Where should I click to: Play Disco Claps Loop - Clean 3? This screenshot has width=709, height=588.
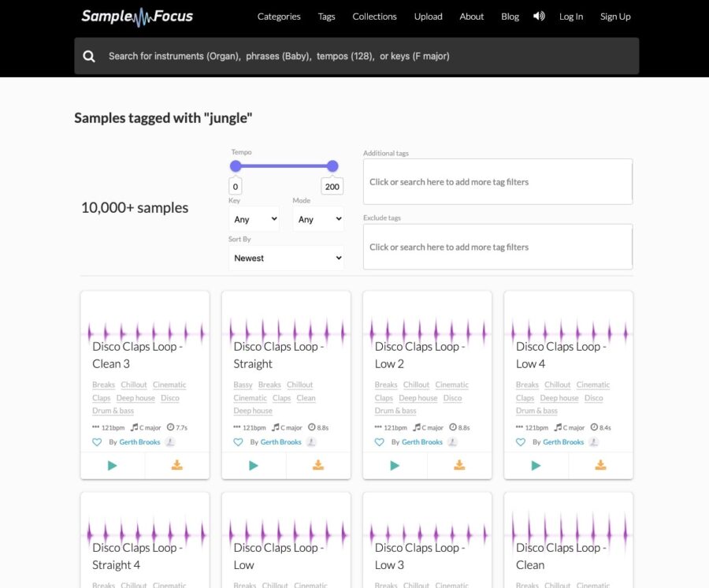[x=113, y=466]
